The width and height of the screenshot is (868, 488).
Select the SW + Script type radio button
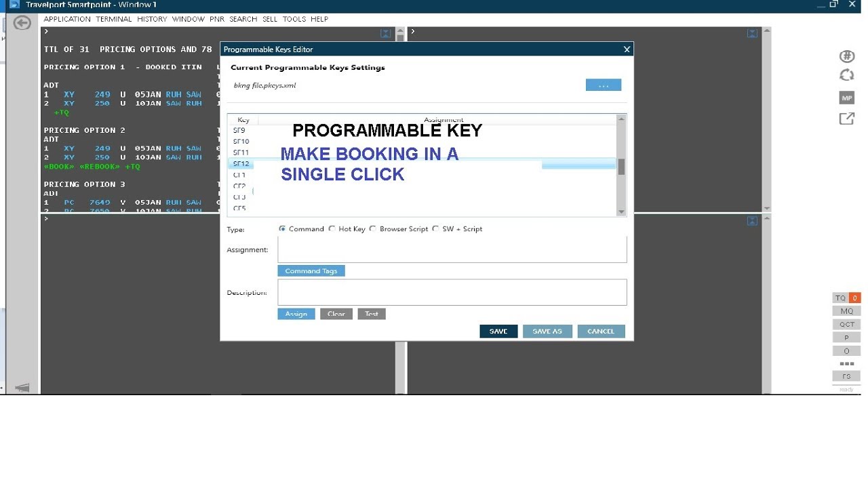pos(435,229)
